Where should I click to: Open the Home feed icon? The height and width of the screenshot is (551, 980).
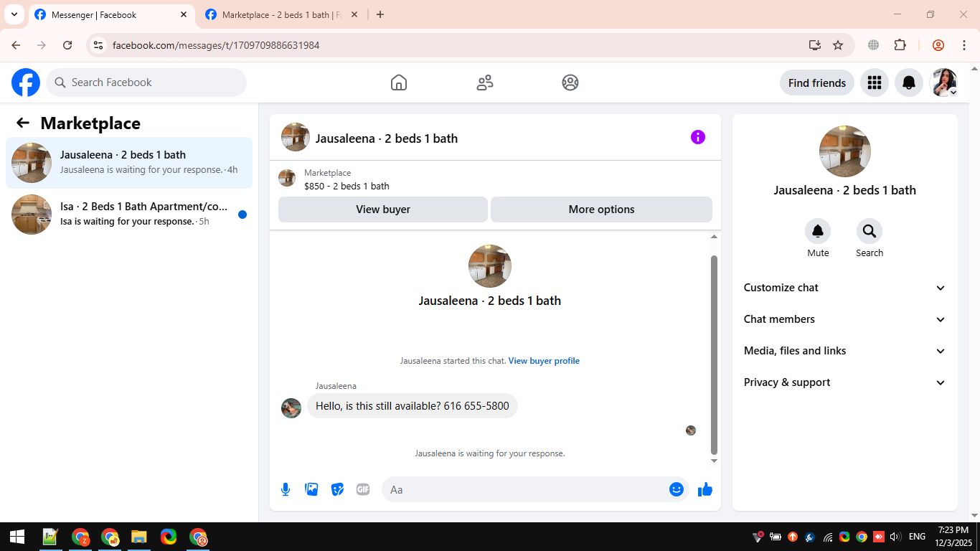[x=399, y=83]
